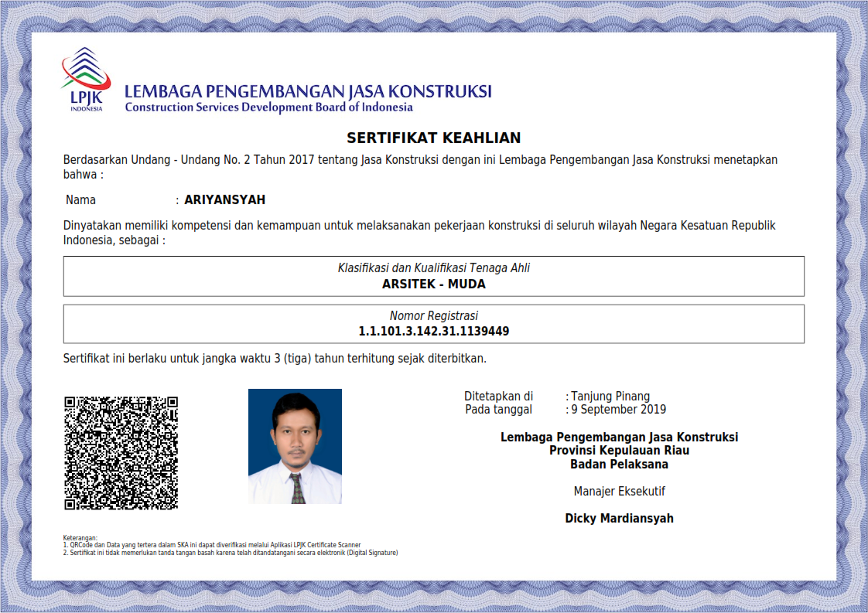Viewport: 868px width, 613px height.
Task: Click the Nama field label
Action: 81,200
